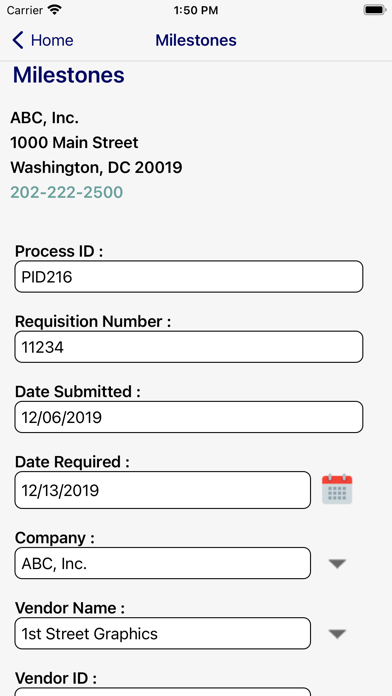Screen dimensions: 392x696
Task: Open the Company field showing ABC, Inc.
Action: click(x=162, y=563)
